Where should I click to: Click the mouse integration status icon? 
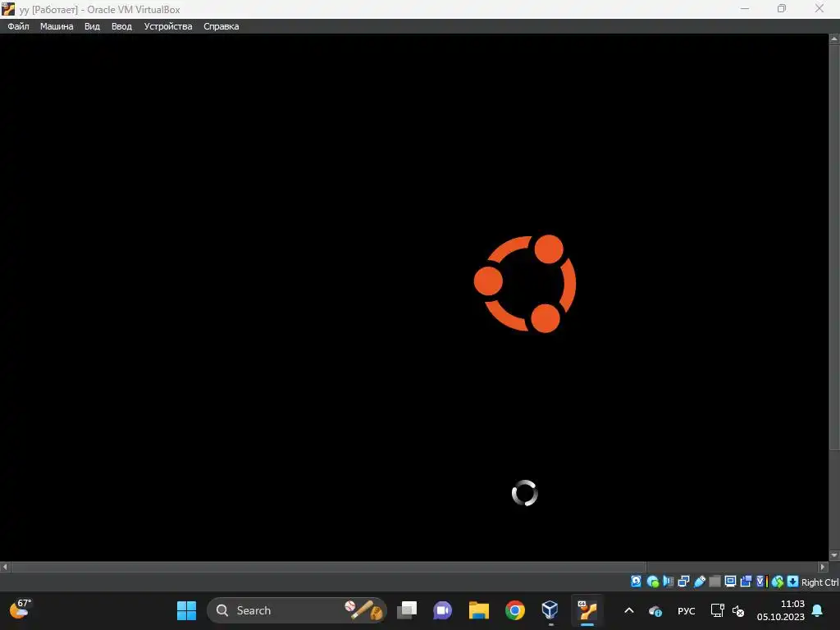[x=778, y=582]
